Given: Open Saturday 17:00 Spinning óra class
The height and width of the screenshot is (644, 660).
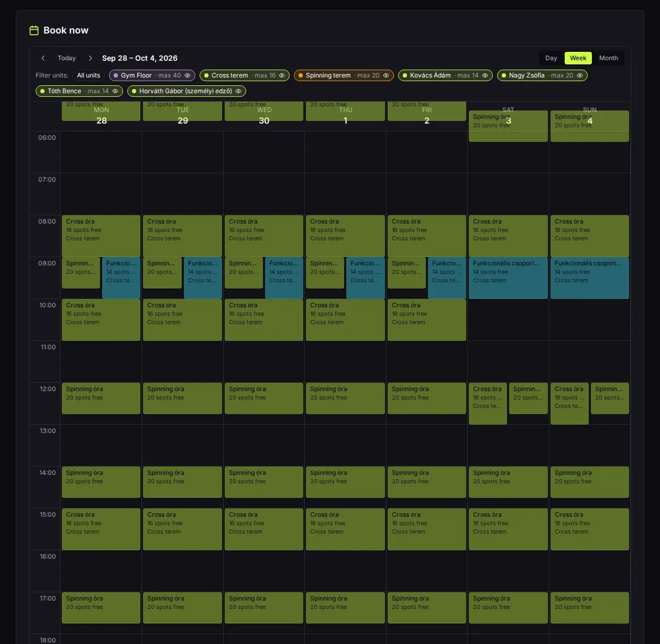Looking at the screenshot, I should tap(508, 607).
